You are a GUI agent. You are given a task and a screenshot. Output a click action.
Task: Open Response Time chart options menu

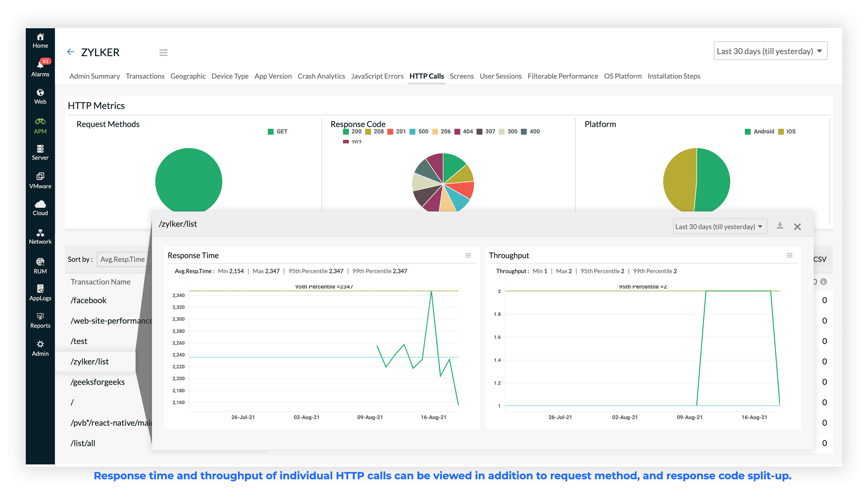[468, 255]
